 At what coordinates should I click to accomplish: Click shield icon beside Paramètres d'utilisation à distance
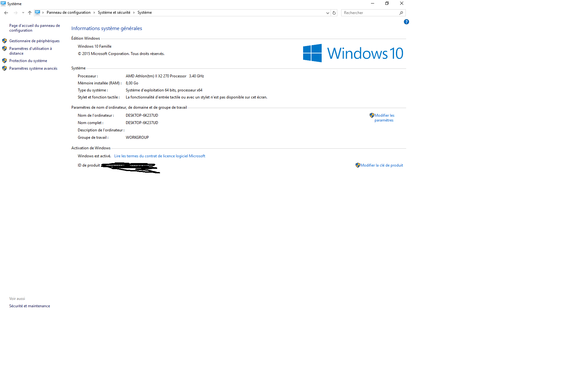(4, 49)
